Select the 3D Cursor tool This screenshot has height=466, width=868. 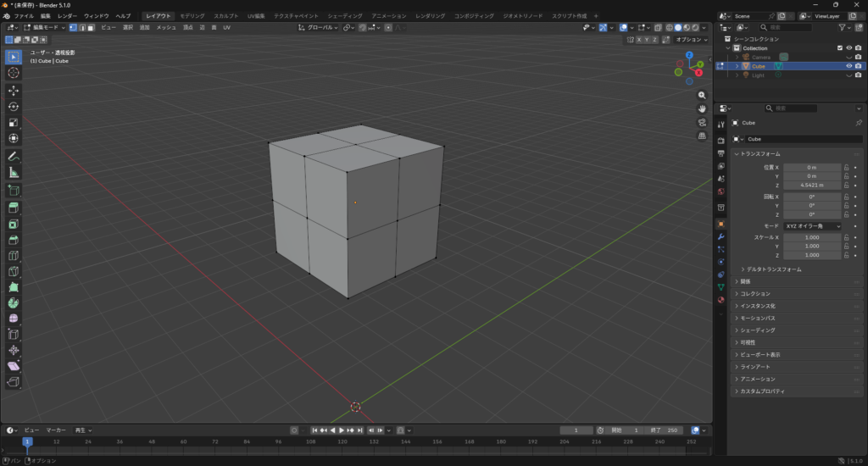click(14, 73)
